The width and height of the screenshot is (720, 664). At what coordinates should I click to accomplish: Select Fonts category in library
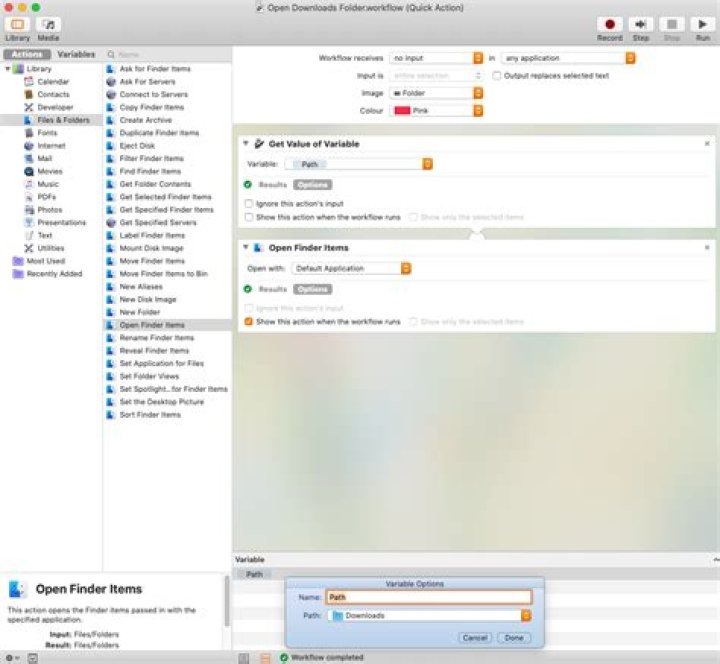(47, 133)
